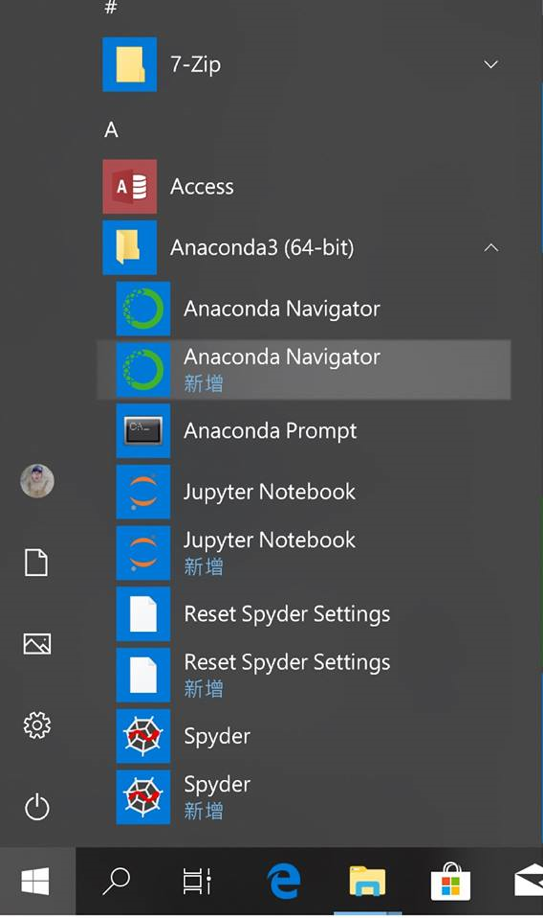Open the Pictures sidebar icon
This screenshot has height=918, width=543.
pyautogui.click(x=37, y=644)
